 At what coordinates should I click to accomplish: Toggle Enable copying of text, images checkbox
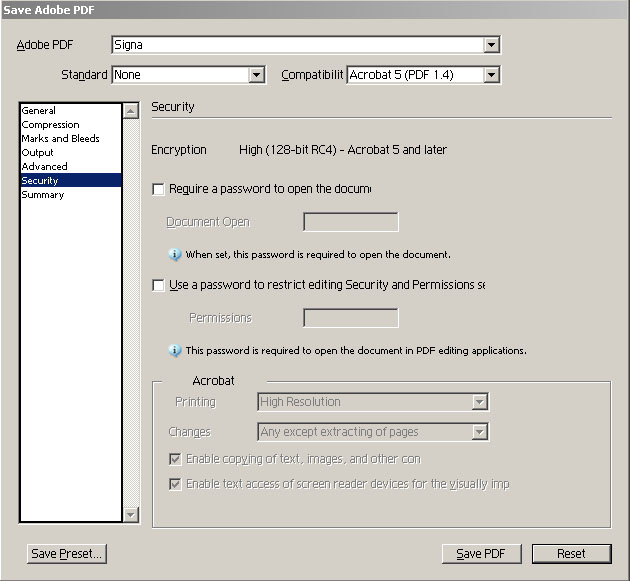[175, 459]
